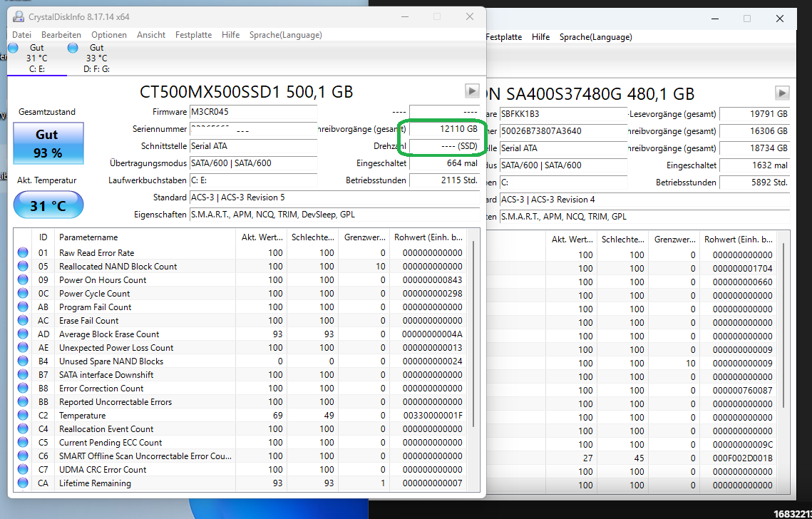Click ACS-3 Revision 4 field in background window
The width and height of the screenshot is (812, 519).
tap(644, 200)
